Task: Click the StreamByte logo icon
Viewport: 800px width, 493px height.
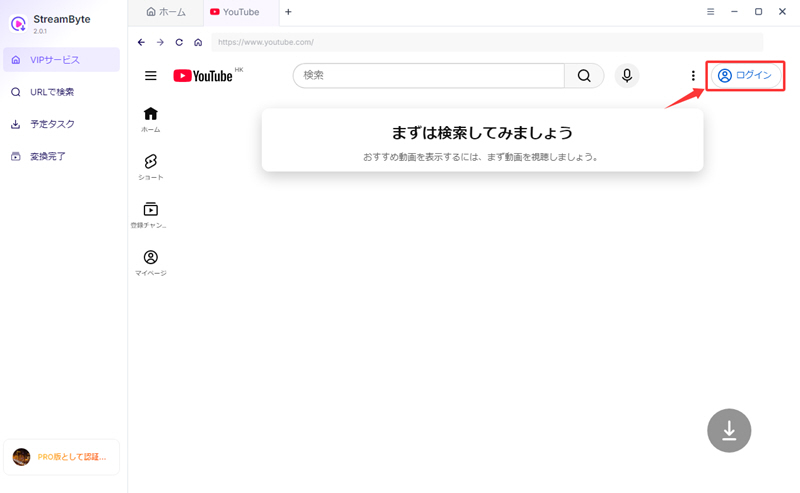Action: point(18,23)
